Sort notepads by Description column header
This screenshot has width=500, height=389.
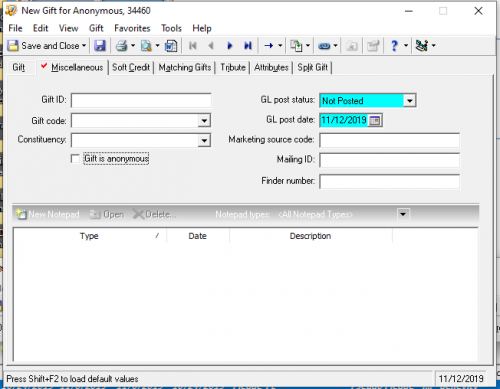[311, 236]
